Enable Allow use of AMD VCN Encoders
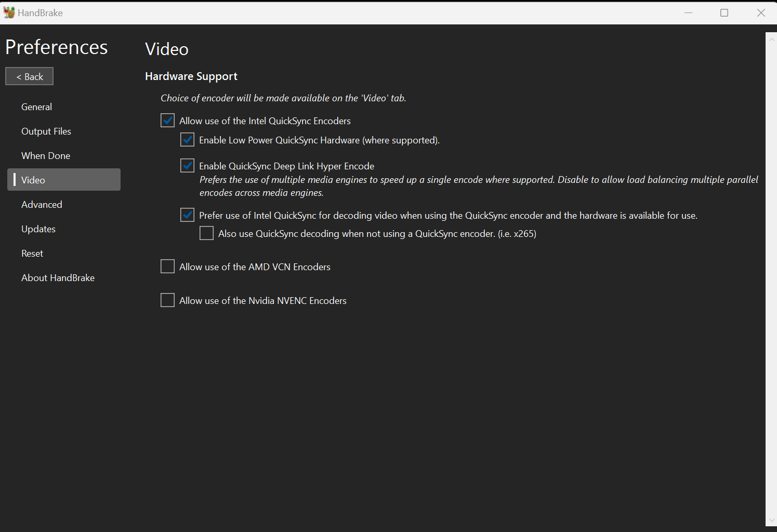 coord(167,267)
